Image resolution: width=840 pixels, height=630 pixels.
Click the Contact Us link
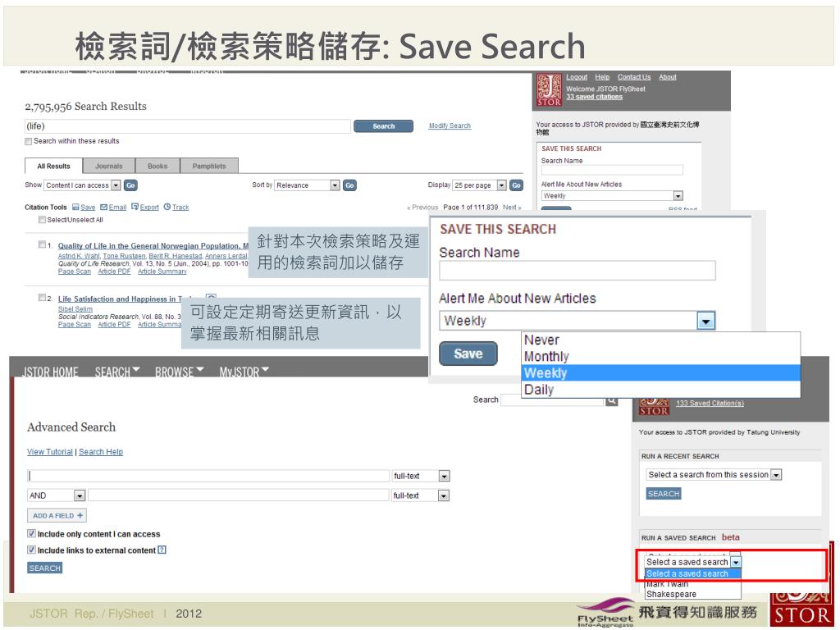634,77
